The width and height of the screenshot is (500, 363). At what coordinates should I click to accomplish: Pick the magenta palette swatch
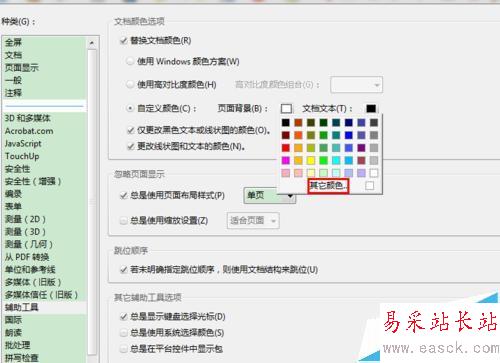pos(286,160)
